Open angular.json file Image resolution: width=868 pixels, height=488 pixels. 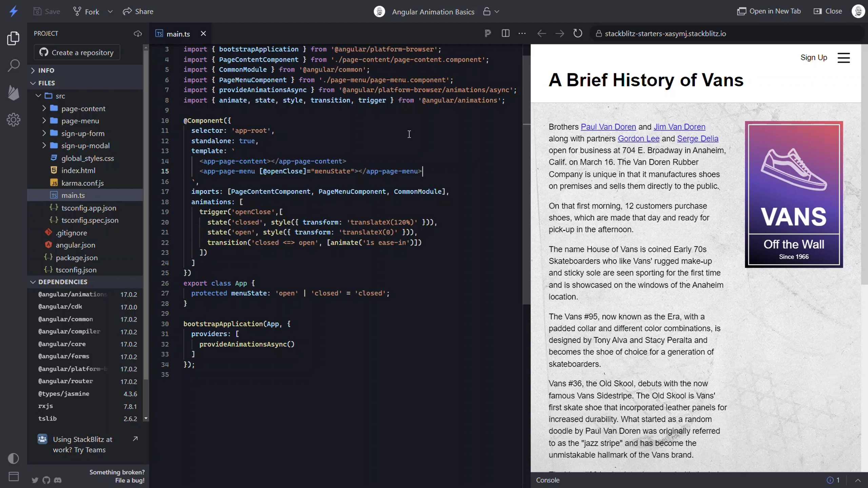pos(85,245)
